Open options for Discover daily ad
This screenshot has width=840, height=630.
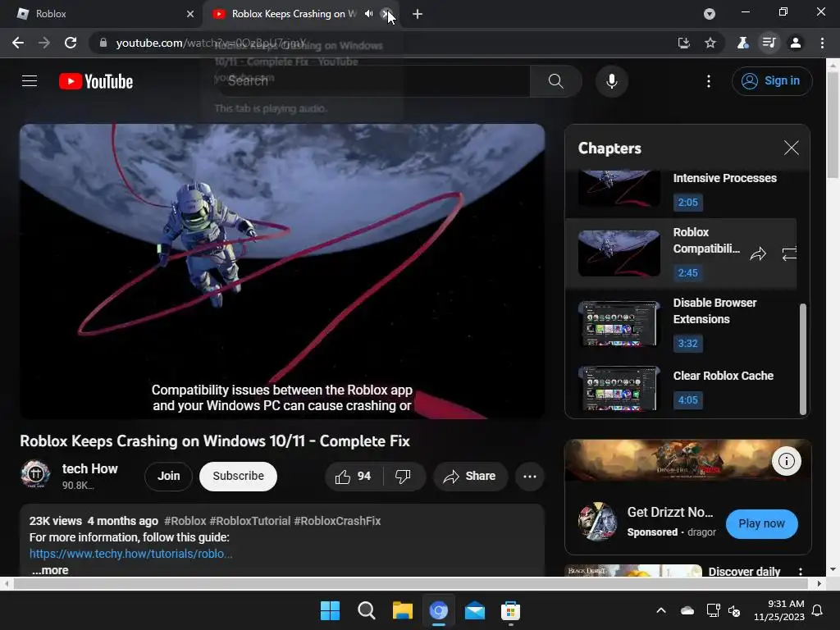click(801, 572)
